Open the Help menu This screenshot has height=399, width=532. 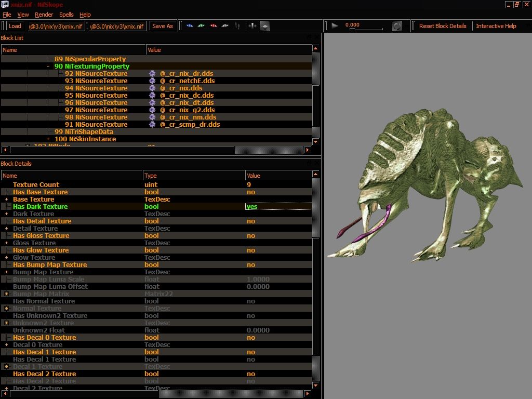(85, 15)
